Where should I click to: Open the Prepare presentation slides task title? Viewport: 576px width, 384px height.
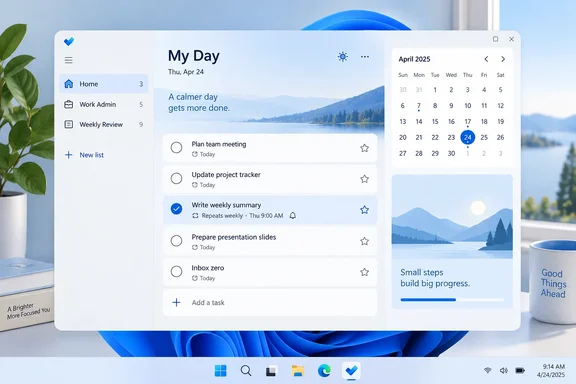coord(234,237)
